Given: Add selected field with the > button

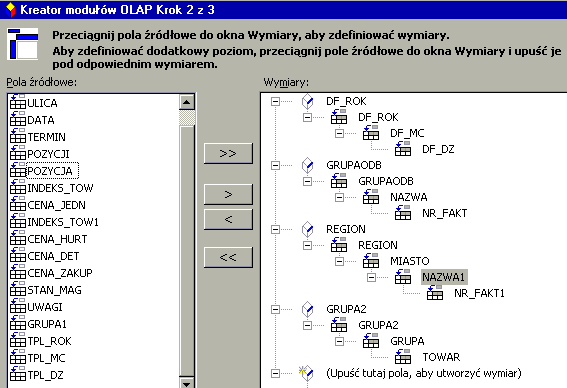Looking at the screenshot, I should (x=228, y=194).
